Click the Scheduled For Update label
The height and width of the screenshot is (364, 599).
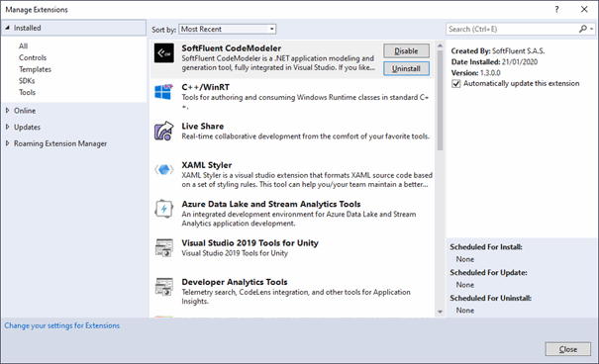click(x=488, y=272)
